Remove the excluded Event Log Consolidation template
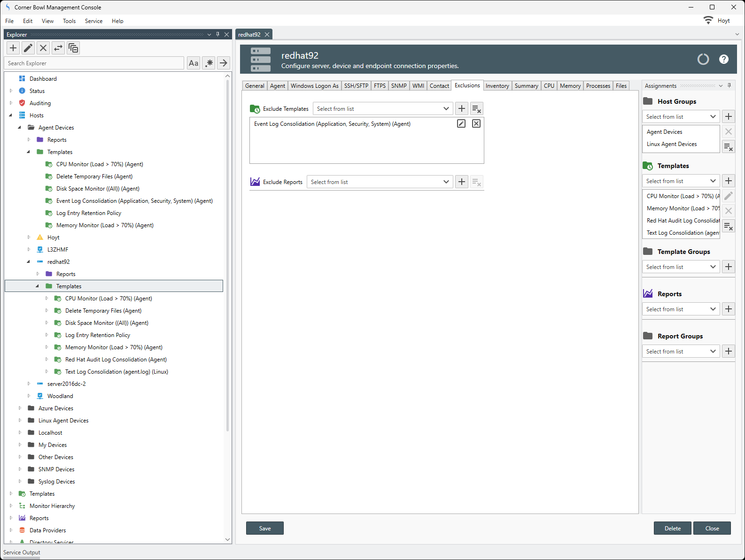 point(476,123)
